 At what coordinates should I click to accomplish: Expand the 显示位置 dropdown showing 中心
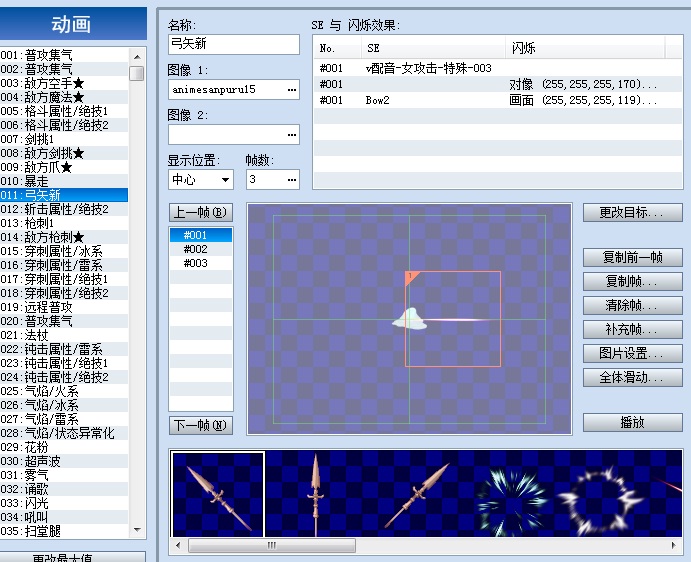225,179
